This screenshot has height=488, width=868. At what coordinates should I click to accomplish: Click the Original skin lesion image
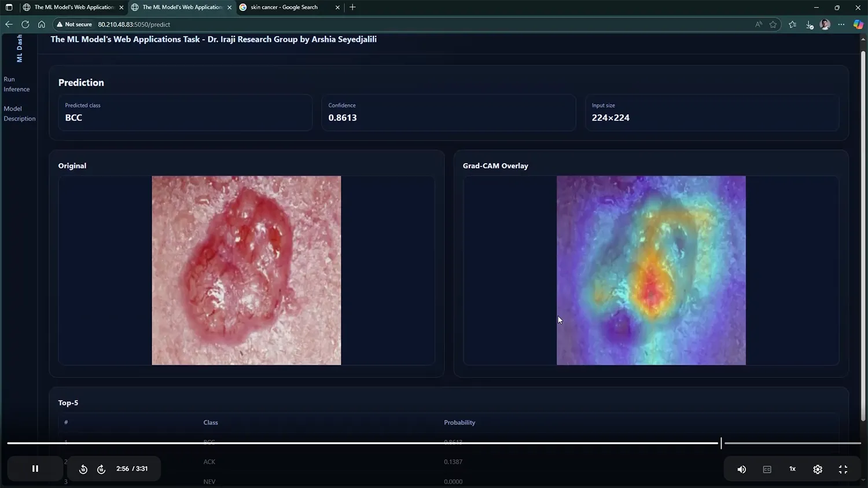(x=247, y=270)
